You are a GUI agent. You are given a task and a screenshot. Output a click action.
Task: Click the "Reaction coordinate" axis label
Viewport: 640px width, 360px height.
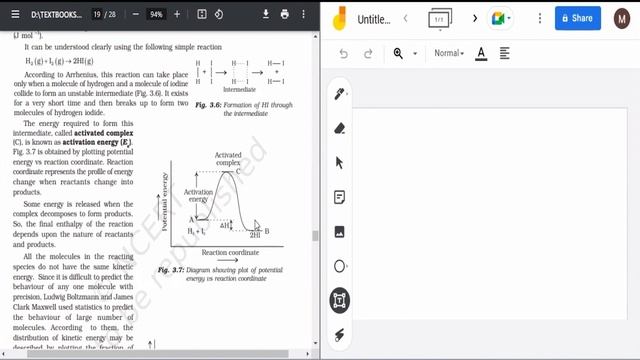pyautogui.click(x=230, y=253)
